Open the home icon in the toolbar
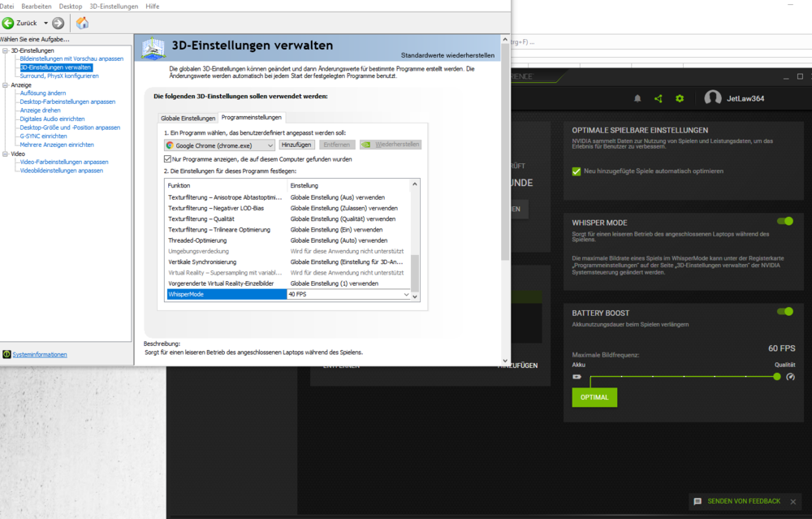 click(82, 24)
